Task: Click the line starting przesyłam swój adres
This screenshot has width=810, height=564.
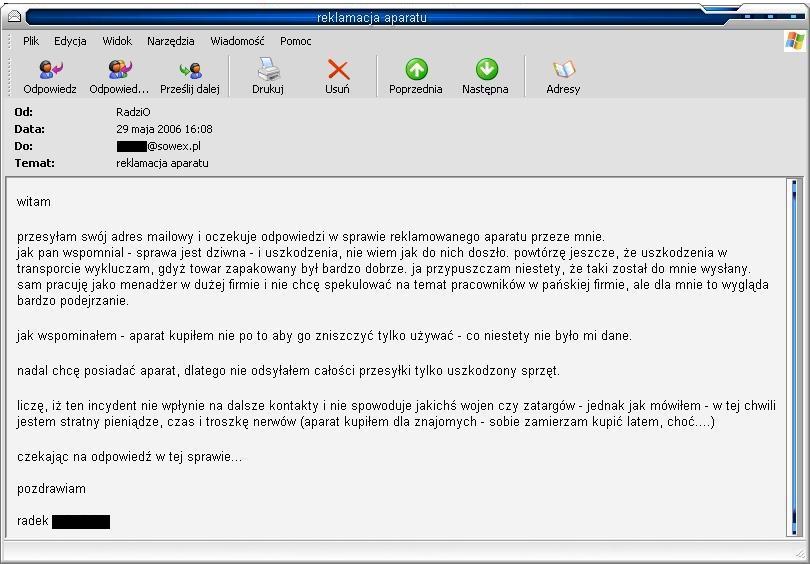Action: [310, 237]
